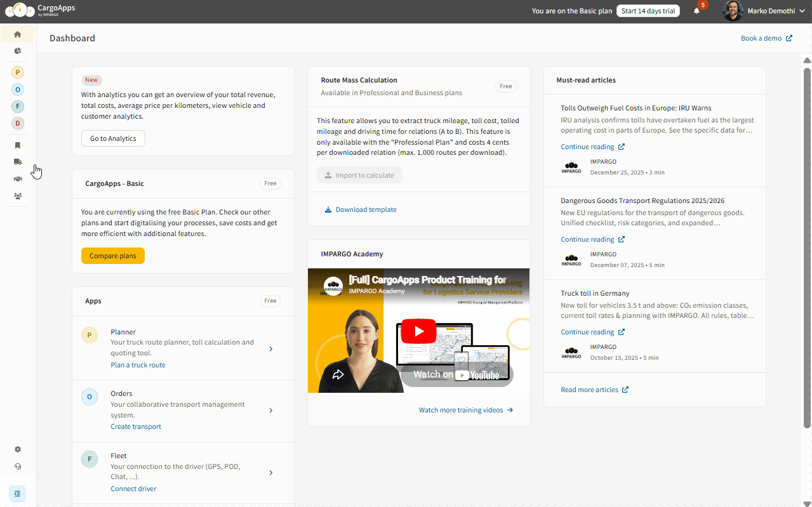The height and width of the screenshot is (507, 812).
Task: Click the Must-read articles heading
Action: tap(586, 80)
